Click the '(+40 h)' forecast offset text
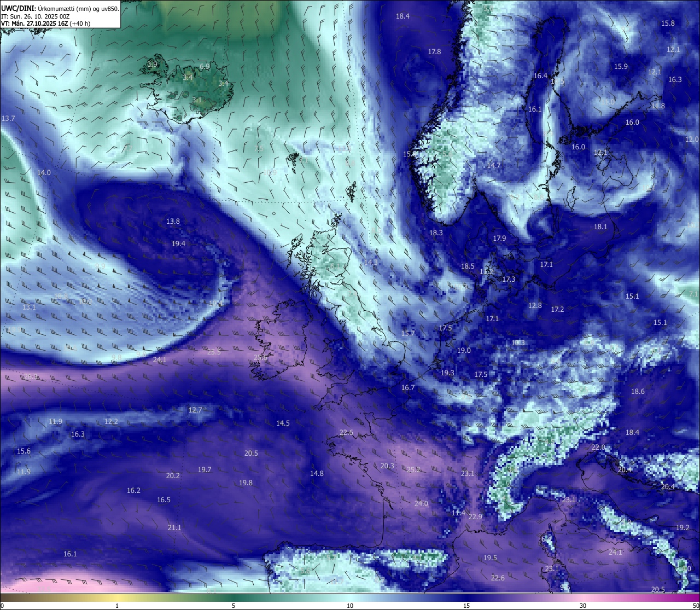700x610 pixels. (80, 24)
